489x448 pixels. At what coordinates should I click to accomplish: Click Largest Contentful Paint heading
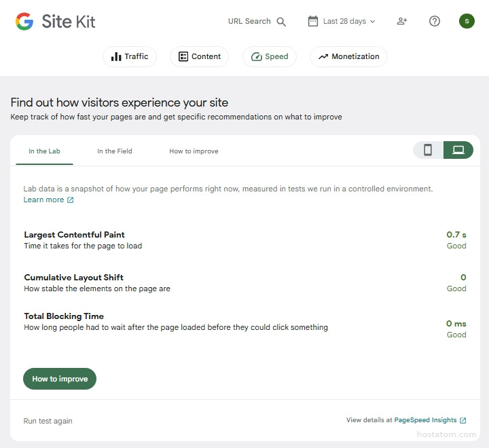(x=74, y=234)
